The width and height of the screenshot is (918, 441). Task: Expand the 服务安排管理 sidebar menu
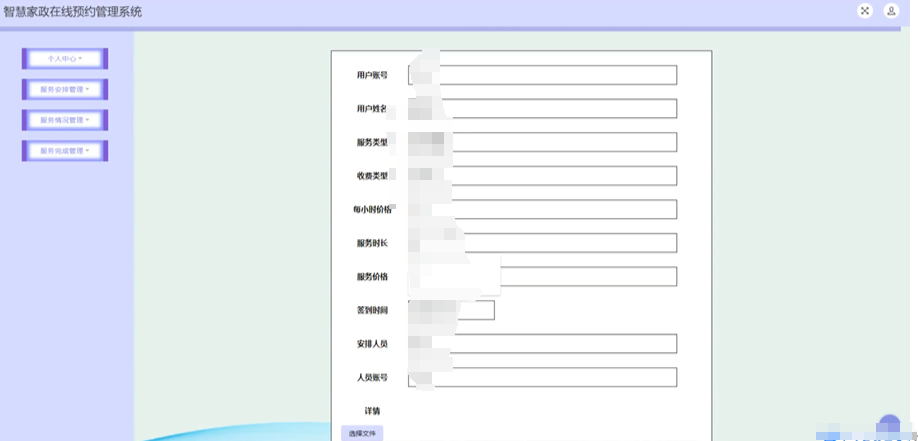tap(65, 89)
